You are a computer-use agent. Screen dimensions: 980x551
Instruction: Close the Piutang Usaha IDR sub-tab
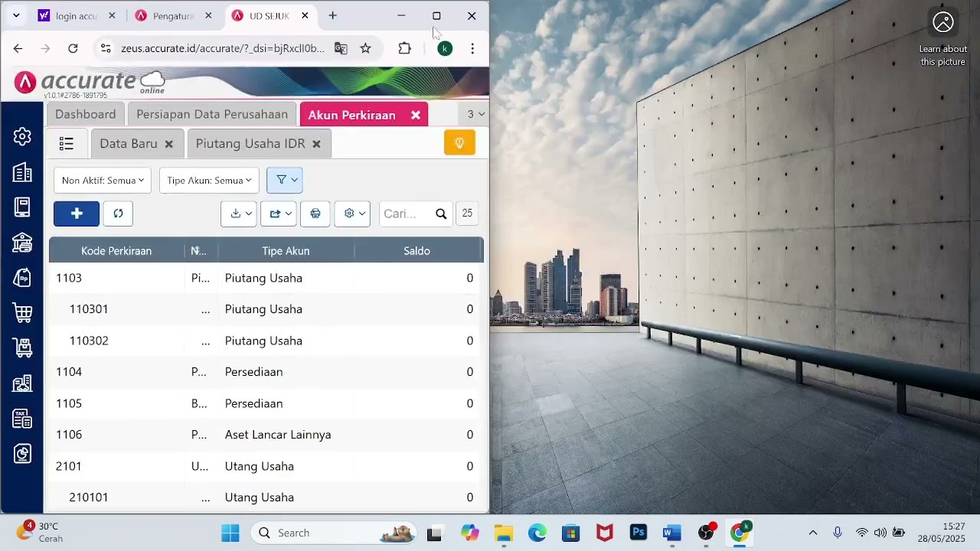pyautogui.click(x=316, y=144)
